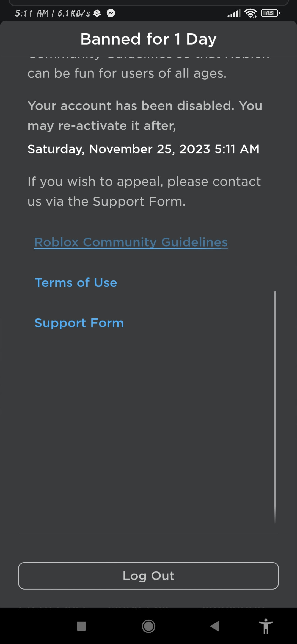Viewport: 297px width, 644px height.
Task: Tap the clock time in status bar
Action: click(32, 13)
